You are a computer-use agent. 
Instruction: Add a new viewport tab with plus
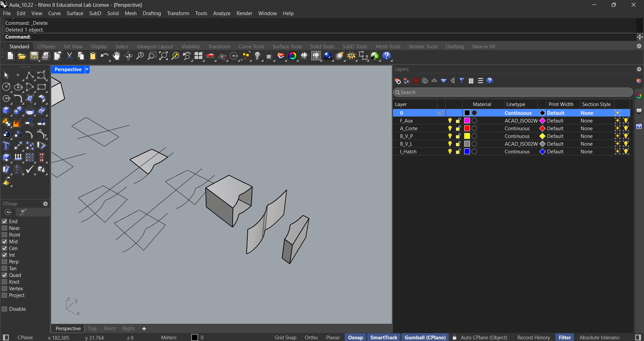coord(144,329)
